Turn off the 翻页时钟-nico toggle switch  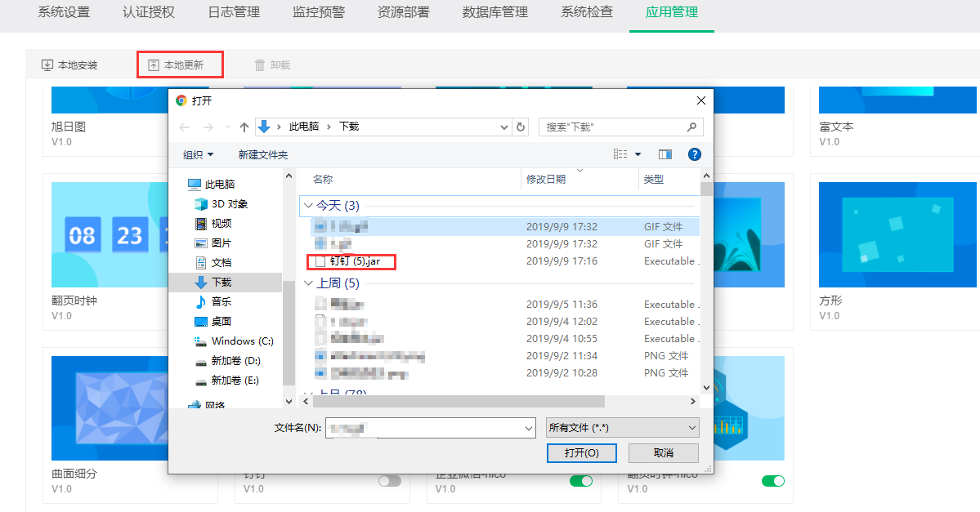click(x=772, y=481)
